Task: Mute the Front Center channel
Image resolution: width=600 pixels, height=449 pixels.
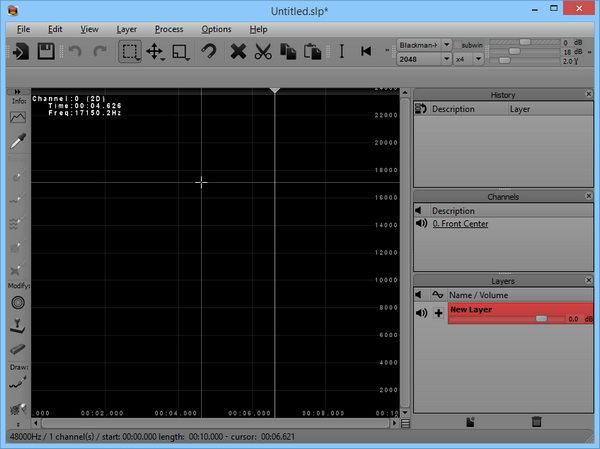Action: coord(421,224)
